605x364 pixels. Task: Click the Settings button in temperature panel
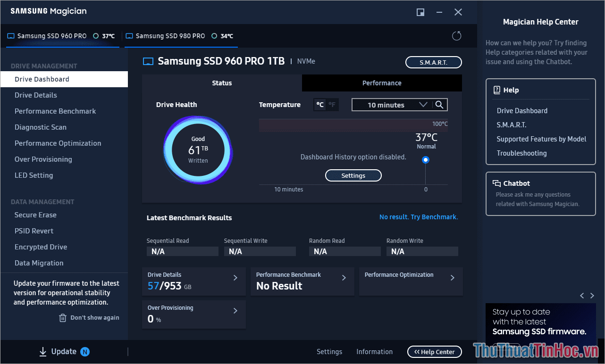(353, 175)
